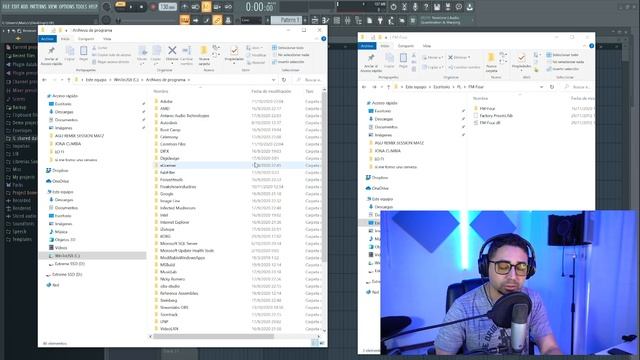This screenshot has height=360, width=640.
Task: Open the FL Studio playlist view icon
Action: pyautogui.click(x=315, y=20)
